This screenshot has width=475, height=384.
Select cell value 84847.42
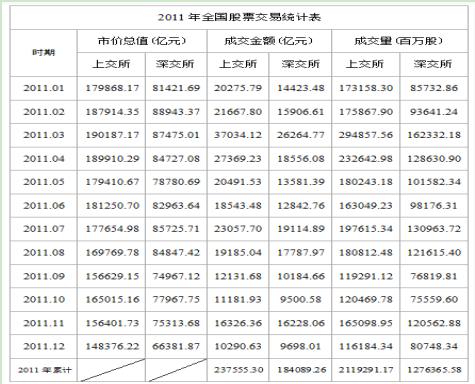pos(176,253)
